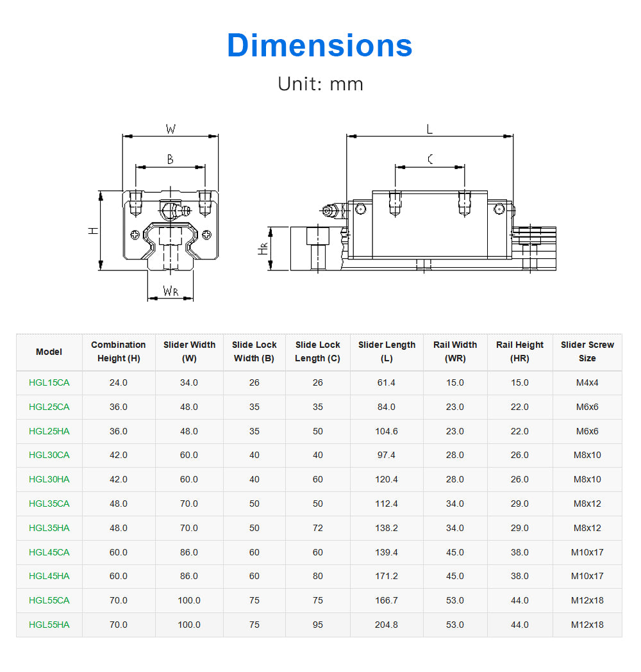Click the Dimensions heading

320,45
